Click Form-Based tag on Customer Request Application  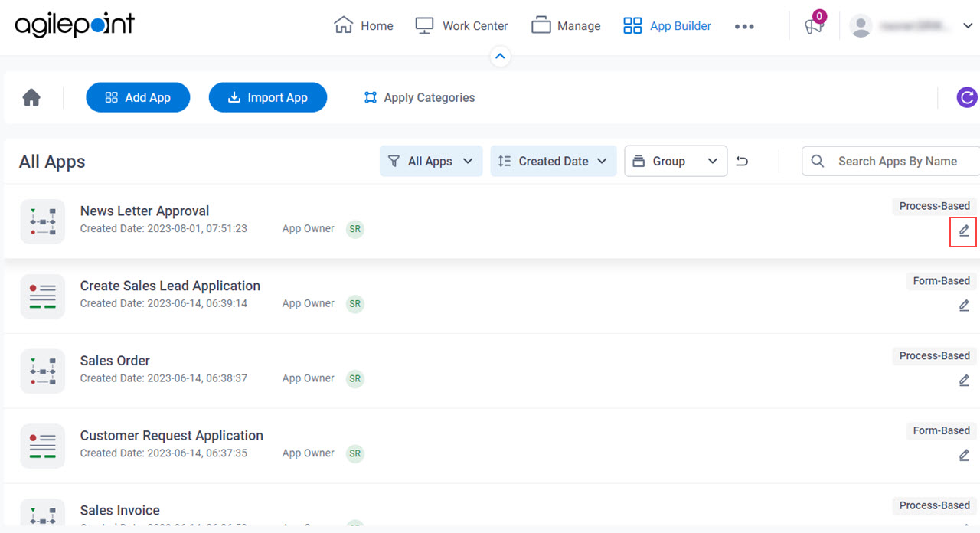[941, 431]
